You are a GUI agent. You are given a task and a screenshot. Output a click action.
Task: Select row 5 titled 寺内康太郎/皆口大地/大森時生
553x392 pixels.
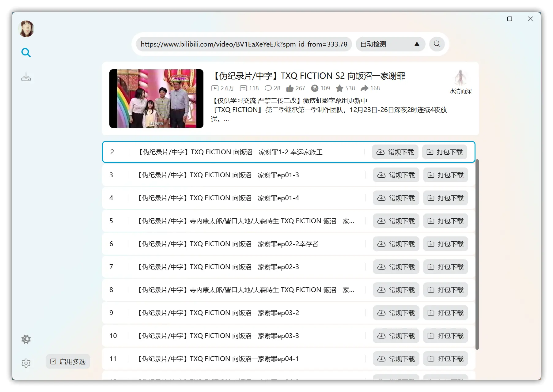pos(289,221)
